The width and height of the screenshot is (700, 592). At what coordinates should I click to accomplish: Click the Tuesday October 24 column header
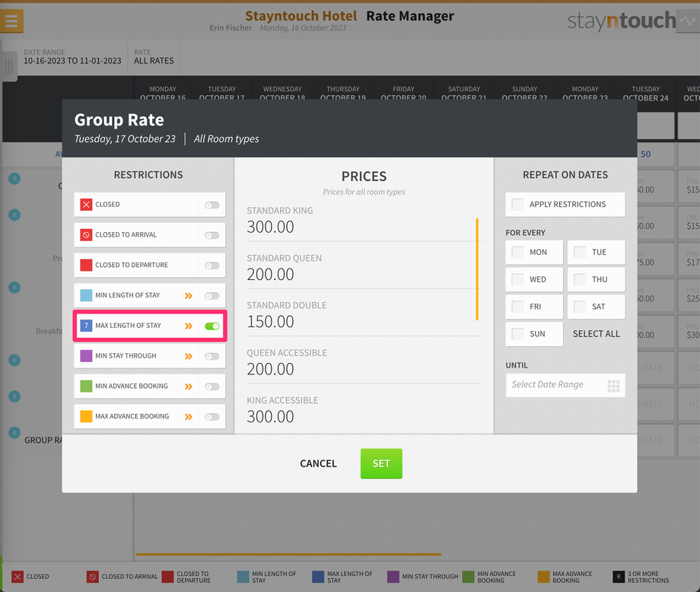(645, 94)
